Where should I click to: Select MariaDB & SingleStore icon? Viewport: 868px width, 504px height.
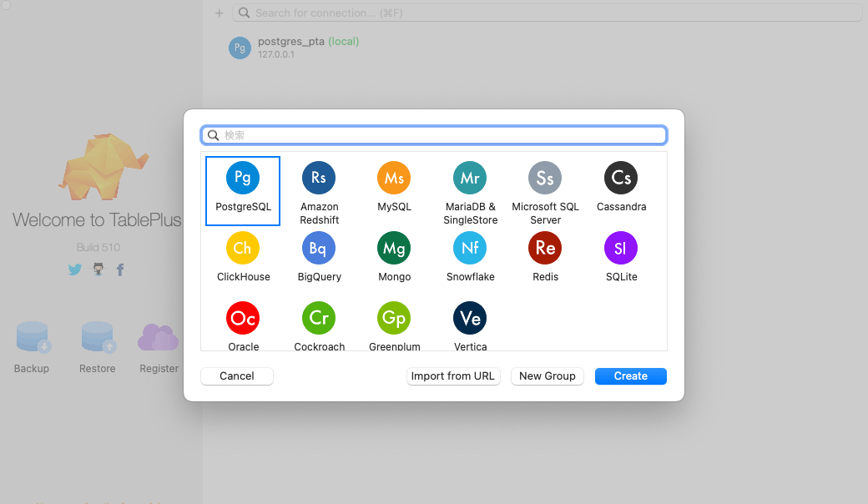tap(469, 178)
